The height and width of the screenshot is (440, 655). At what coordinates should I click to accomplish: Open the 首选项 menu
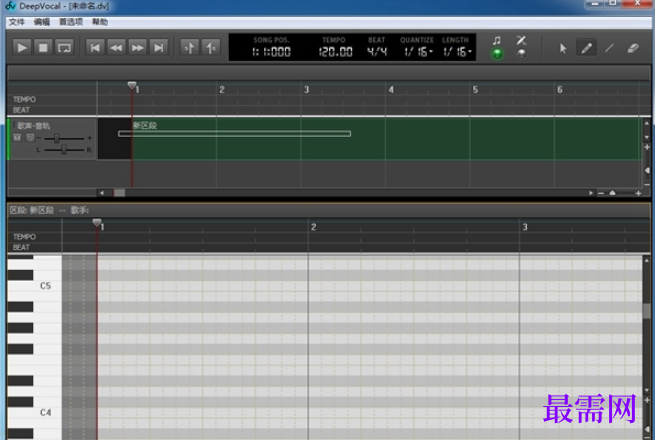(x=71, y=22)
